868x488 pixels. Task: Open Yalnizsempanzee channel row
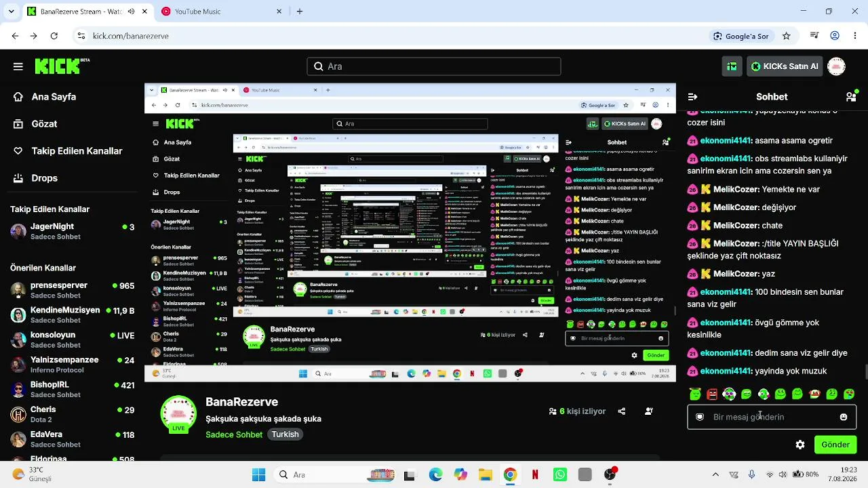click(72, 365)
